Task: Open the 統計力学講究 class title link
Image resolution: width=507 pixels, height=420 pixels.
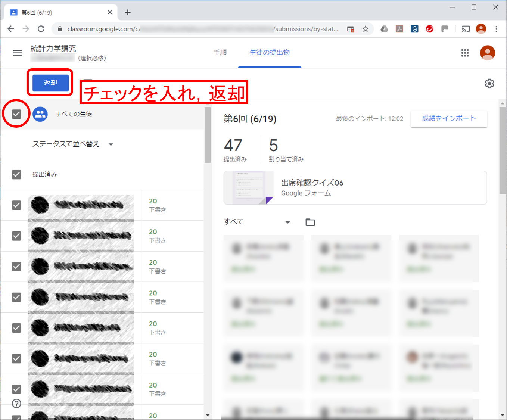Action: (x=53, y=49)
